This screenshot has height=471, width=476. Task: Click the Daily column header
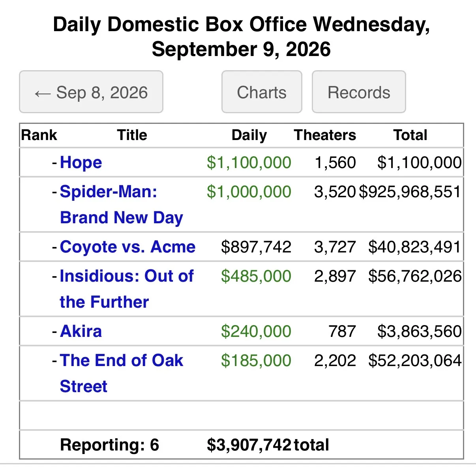249,135
